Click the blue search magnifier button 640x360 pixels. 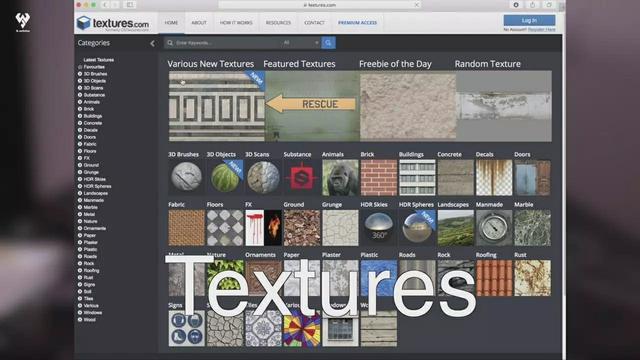coord(329,42)
